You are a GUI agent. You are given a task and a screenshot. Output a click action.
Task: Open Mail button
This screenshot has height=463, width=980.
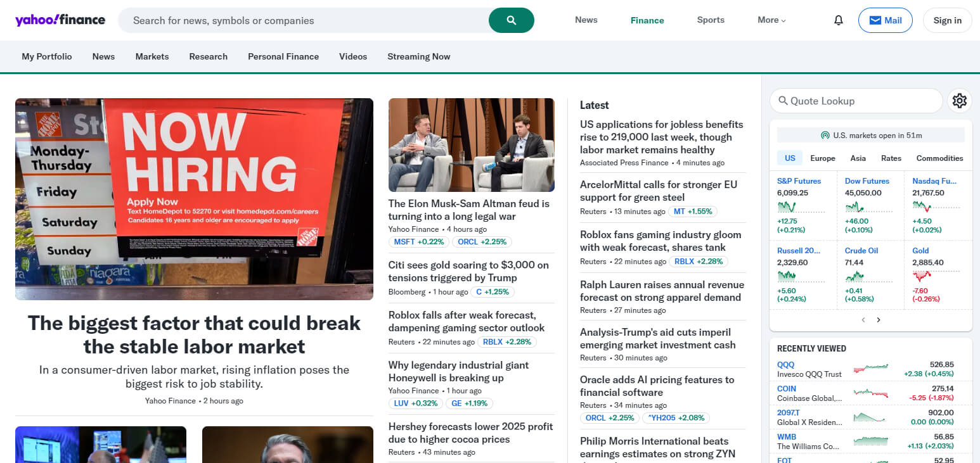click(x=886, y=20)
